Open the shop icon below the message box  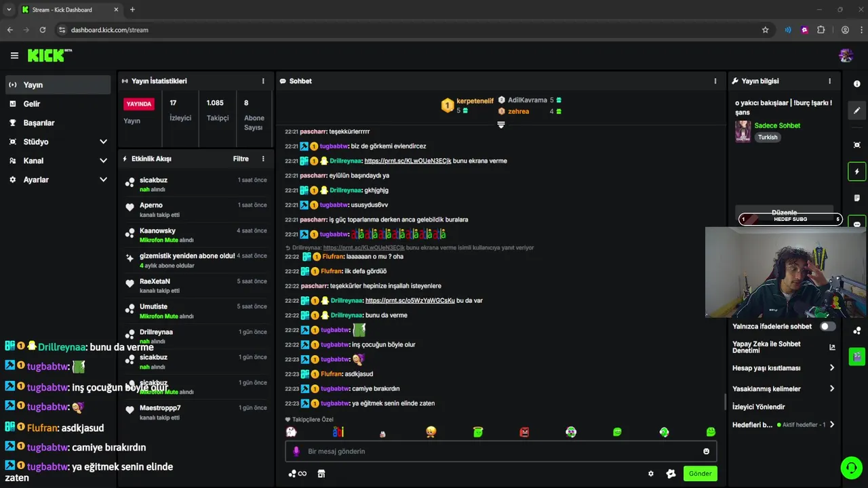tap(321, 474)
